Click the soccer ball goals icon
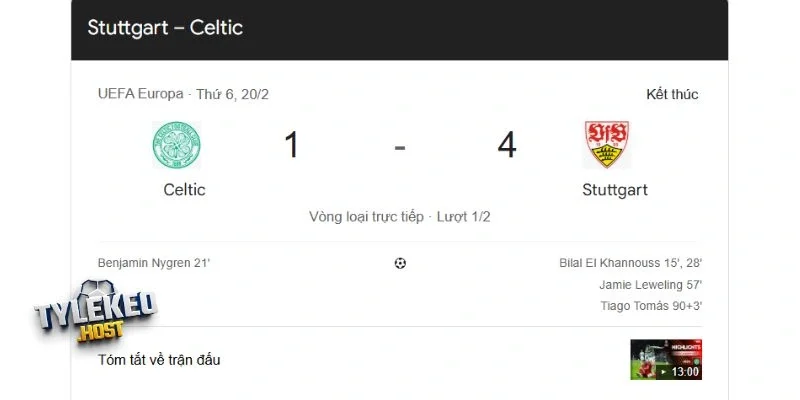Image resolution: width=800 pixels, height=400 pixels. [x=400, y=264]
